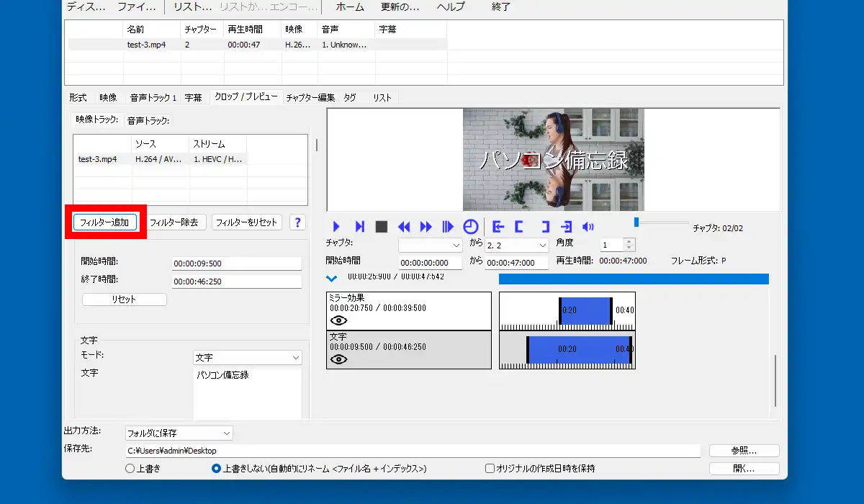Click the volume slider handle in preview toolbar
The height and width of the screenshot is (504, 864).
636,222
